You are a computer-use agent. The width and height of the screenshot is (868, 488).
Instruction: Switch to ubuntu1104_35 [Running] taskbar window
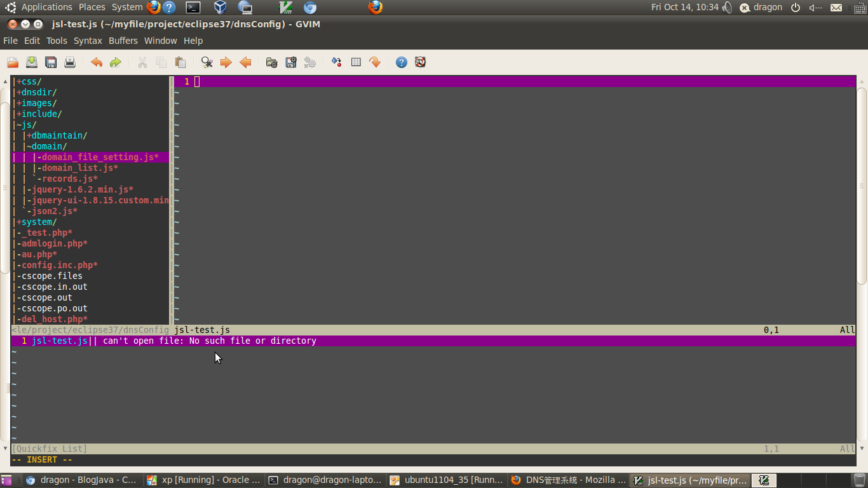click(447, 480)
